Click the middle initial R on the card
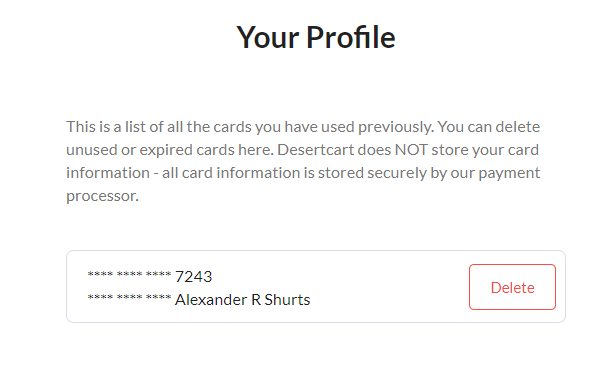601x366 pixels. (x=256, y=300)
